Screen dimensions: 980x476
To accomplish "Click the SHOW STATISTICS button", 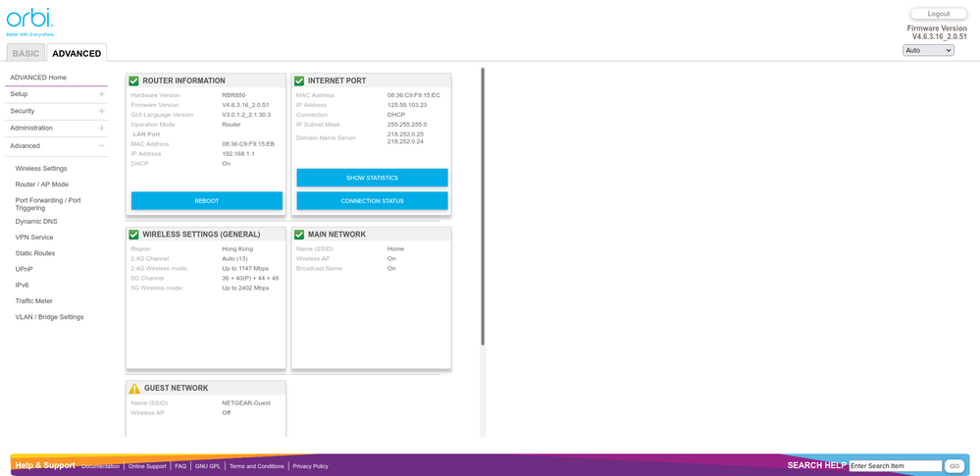I will click(372, 178).
